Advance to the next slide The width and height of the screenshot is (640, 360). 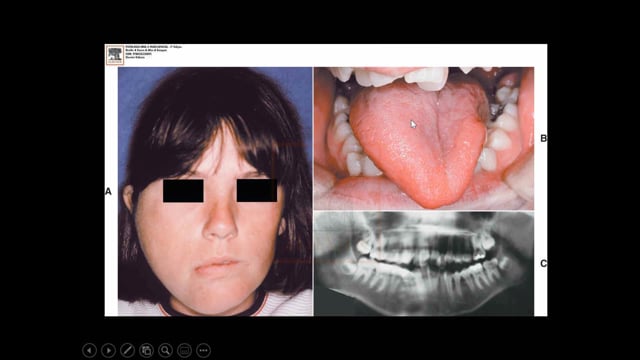tap(108, 350)
